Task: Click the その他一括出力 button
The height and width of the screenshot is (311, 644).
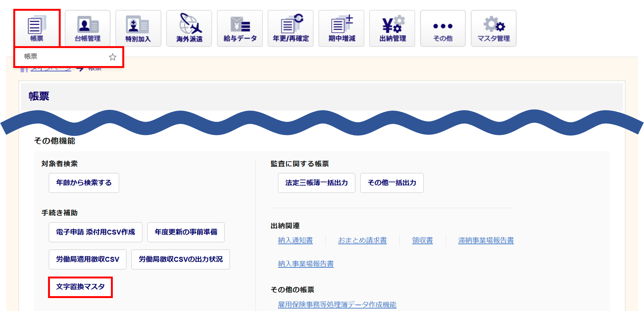Action: (392, 183)
